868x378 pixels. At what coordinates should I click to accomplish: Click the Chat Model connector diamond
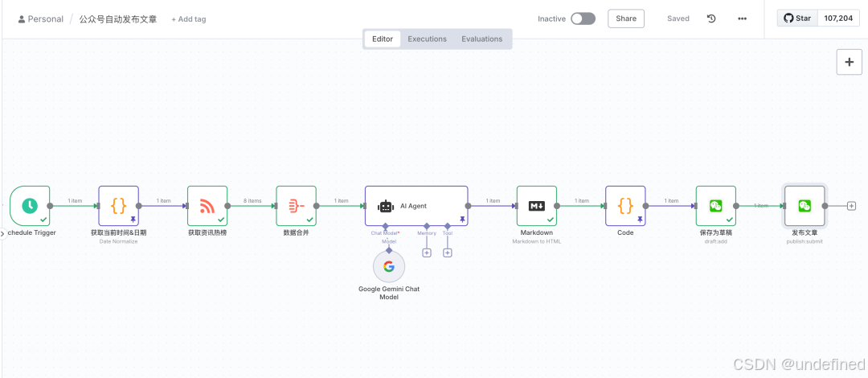(385, 226)
